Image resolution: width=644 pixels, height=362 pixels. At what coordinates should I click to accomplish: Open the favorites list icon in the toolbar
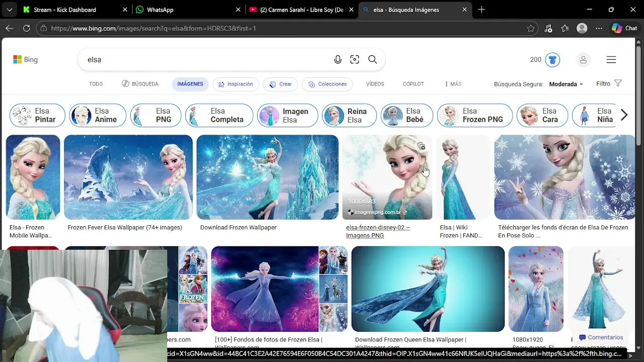pyautogui.click(x=565, y=29)
